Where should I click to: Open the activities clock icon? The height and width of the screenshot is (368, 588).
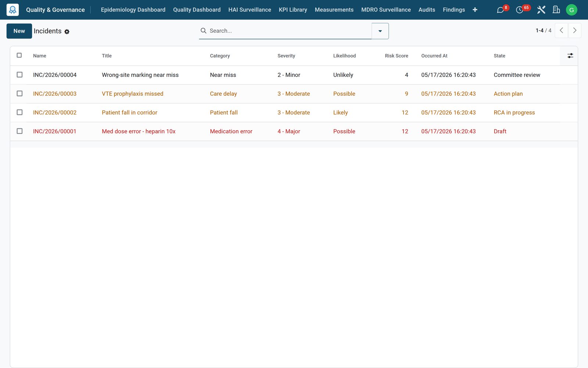coord(519,10)
